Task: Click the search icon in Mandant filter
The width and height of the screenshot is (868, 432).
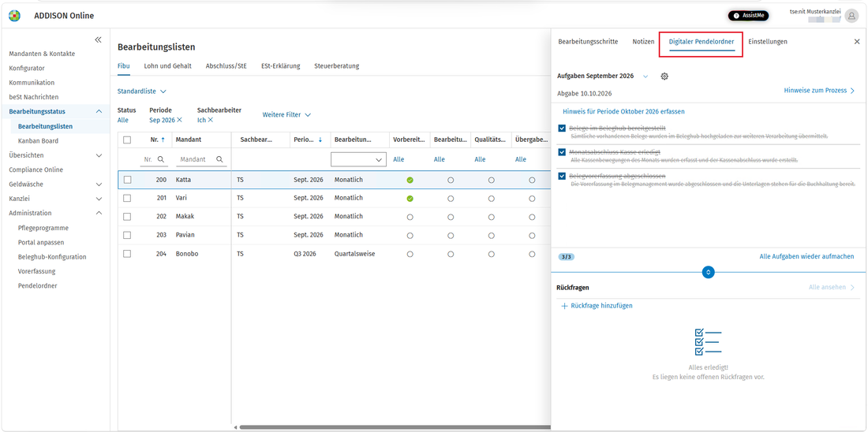Action: [x=219, y=159]
